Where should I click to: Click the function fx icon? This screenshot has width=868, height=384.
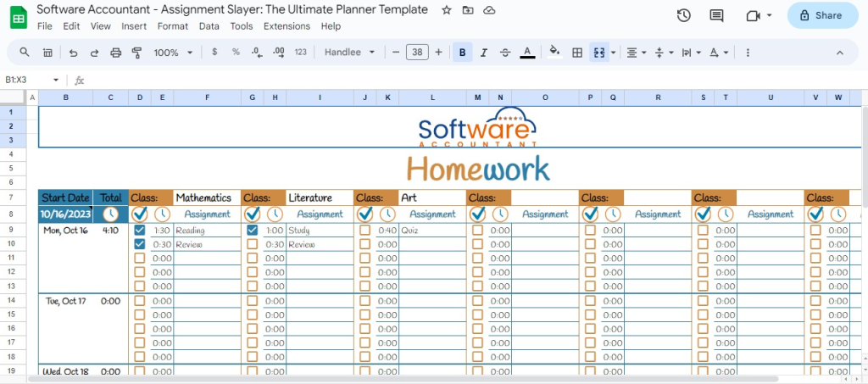click(x=80, y=81)
